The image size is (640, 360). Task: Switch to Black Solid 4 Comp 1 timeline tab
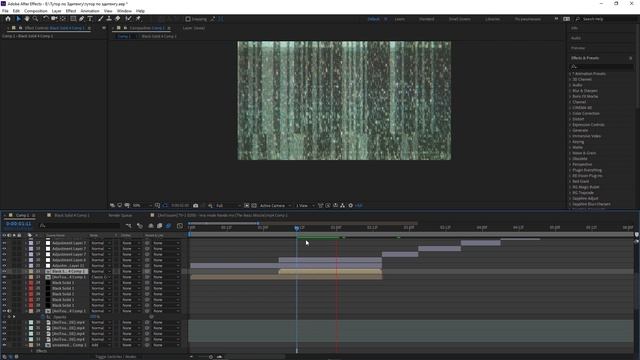coord(72,215)
